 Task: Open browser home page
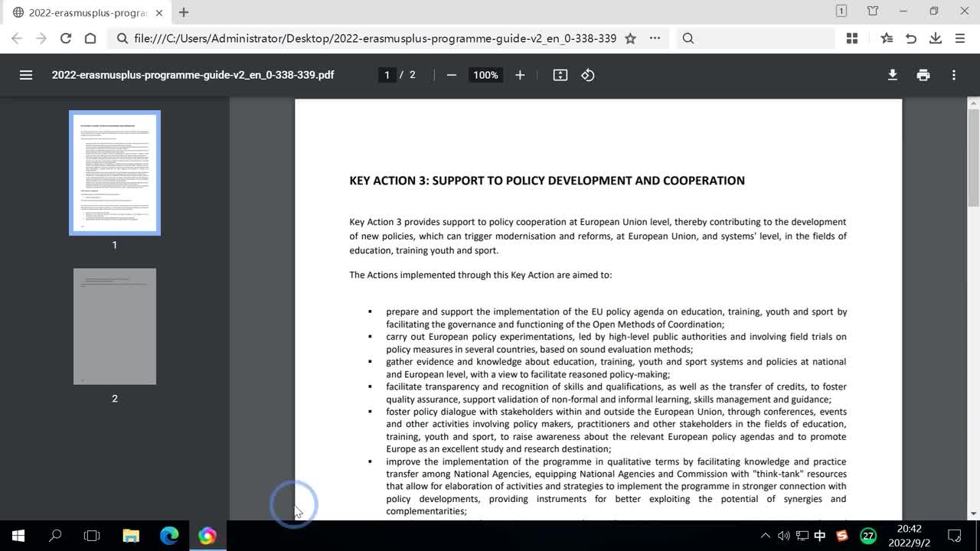coord(90,38)
